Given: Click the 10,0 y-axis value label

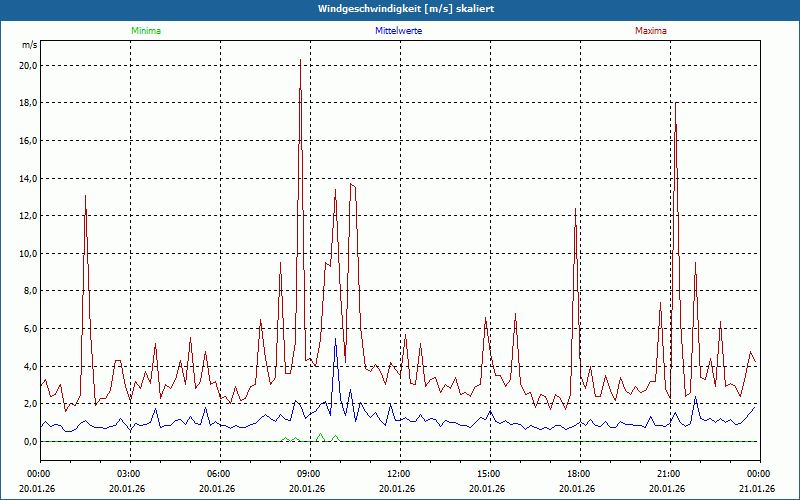Looking at the screenshot, I should pyautogui.click(x=28, y=254).
